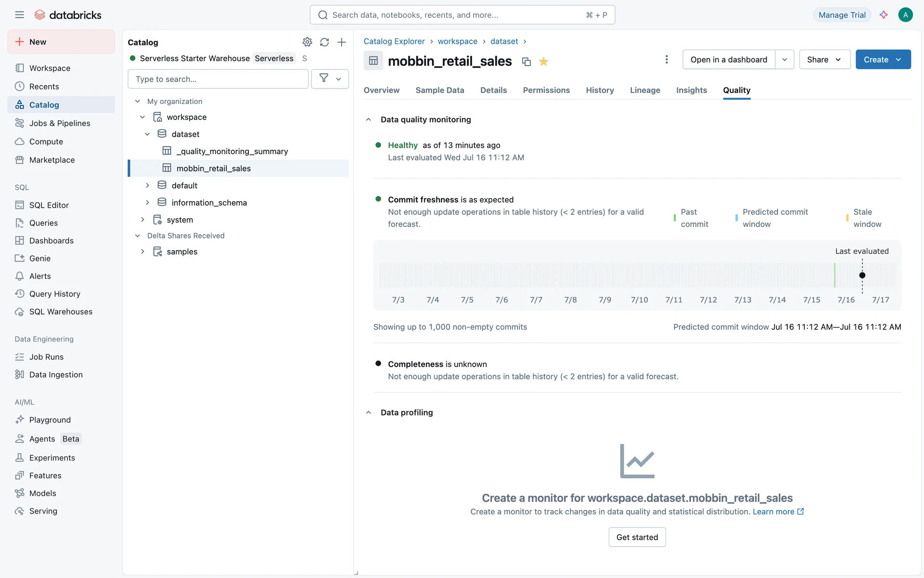
Task: Open the Sample Data tab
Action: (x=439, y=90)
